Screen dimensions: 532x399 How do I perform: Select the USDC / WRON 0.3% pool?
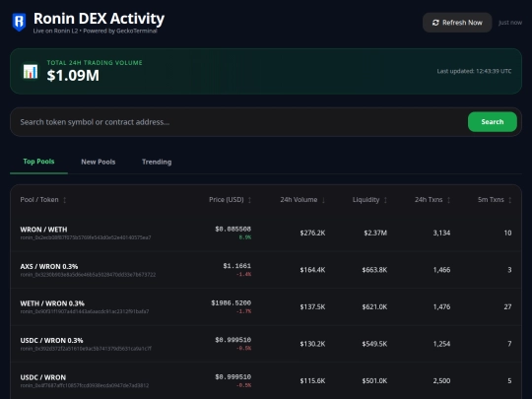click(266, 344)
